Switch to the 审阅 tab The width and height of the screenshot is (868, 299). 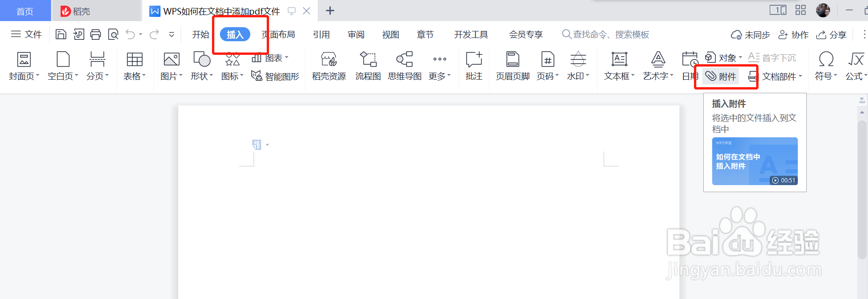point(356,34)
